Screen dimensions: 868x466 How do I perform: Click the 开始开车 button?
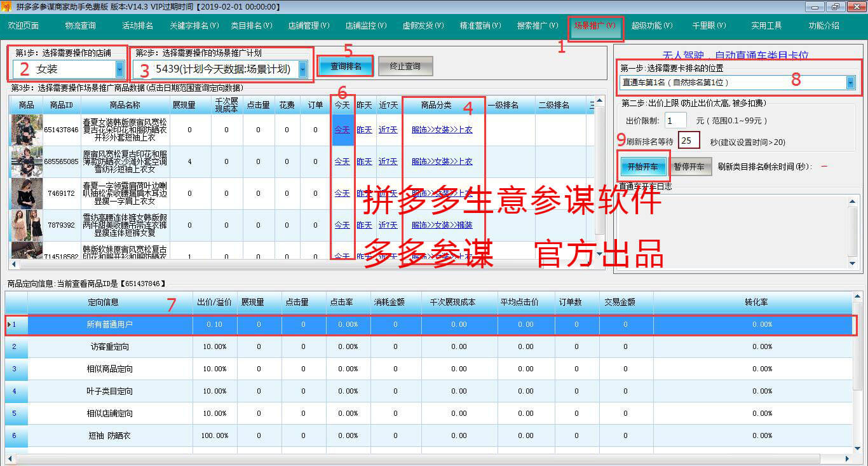tap(643, 167)
